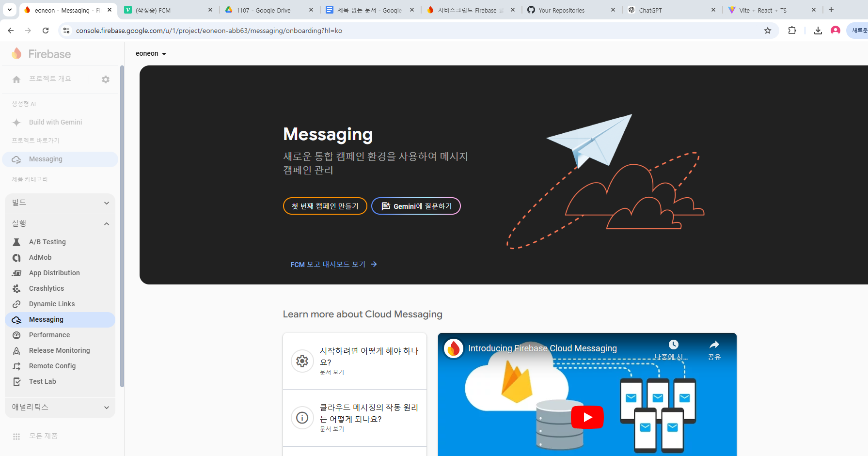The image size is (868, 456).
Task: Click the Release Monitoring icon
Action: [16, 351]
